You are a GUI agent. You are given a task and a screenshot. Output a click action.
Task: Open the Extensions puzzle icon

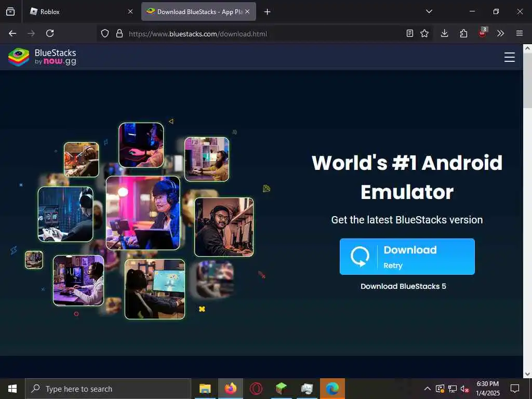pos(463,33)
